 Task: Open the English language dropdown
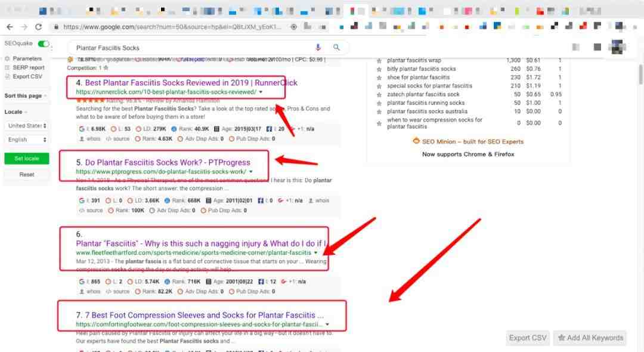(27, 140)
